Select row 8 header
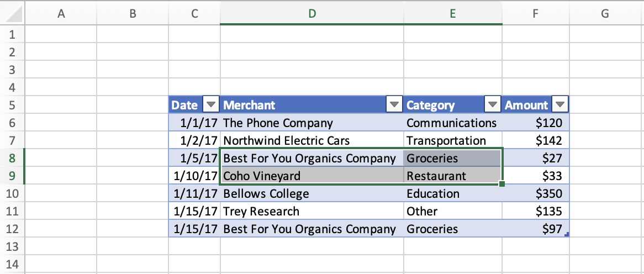This screenshot has width=644, height=274. point(13,159)
